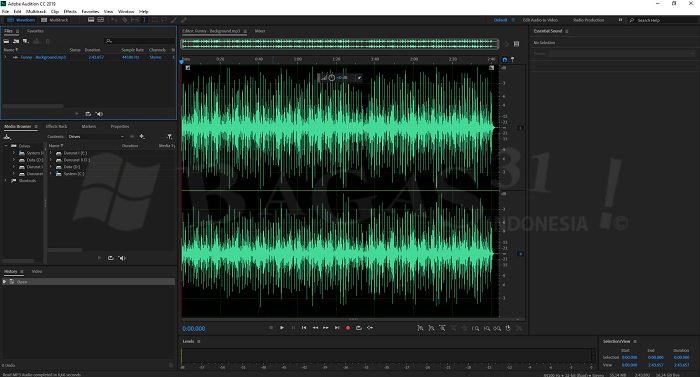Toggle Loop Playback in the Files panel

pos(88,114)
